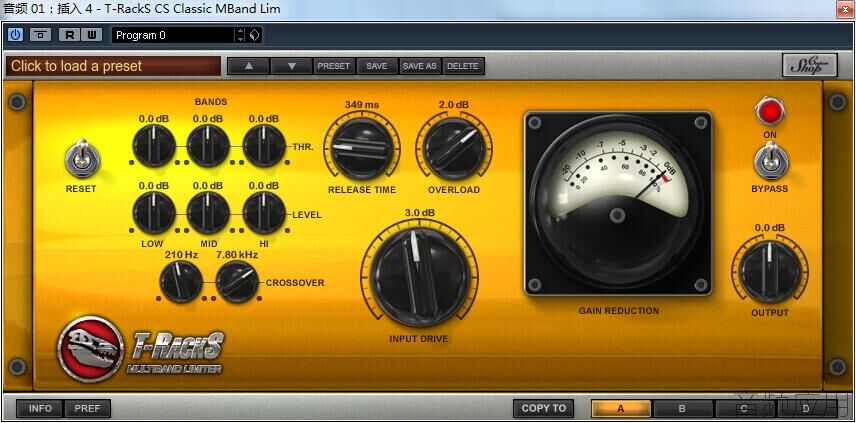Click the T-RackS dinosaur logo
The image size is (856, 423).
click(91, 349)
